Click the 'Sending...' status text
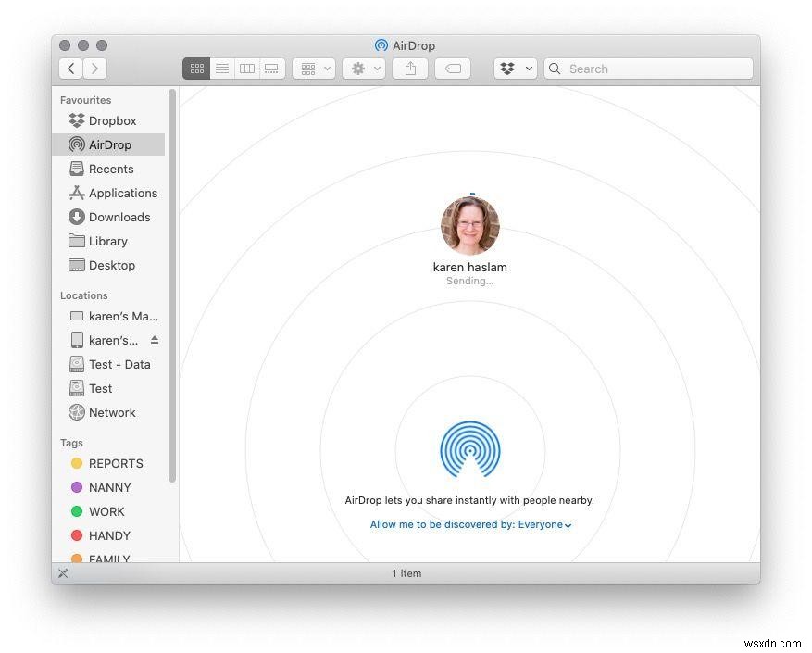 click(470, 281)
